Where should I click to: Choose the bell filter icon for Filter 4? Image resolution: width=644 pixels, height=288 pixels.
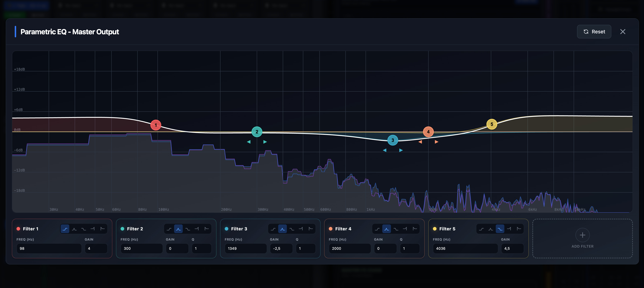386,229
